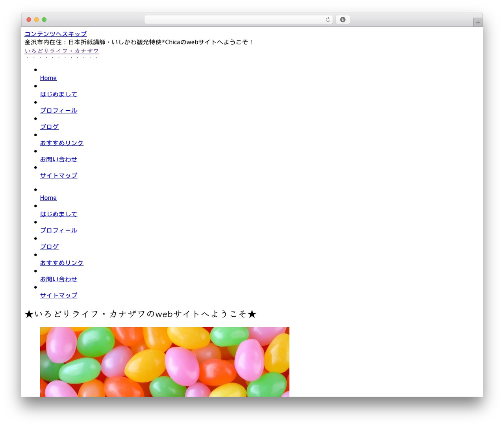Click the 金沢市内在住 tagline text
Viewport: 504px width, 427px height.
[x=139, y=42]
